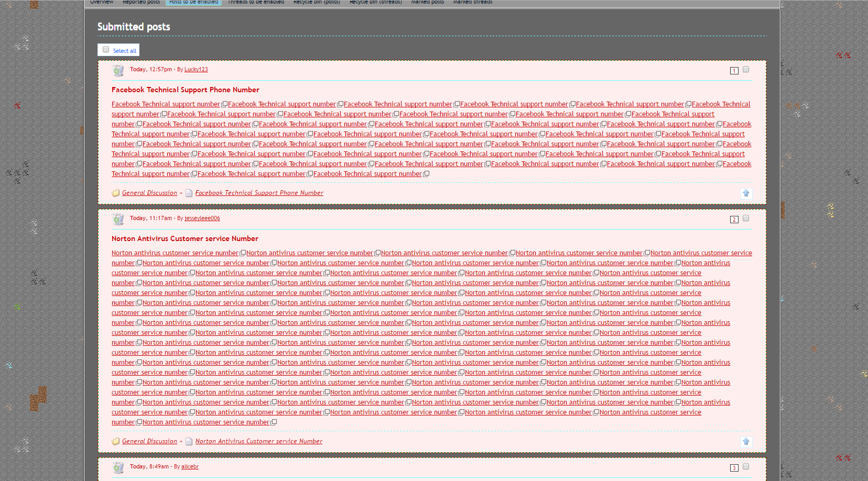This screenshot has height=481, width=868.
Task: Click the up arrow in the Norton post
Action: (x=746, y=442)
